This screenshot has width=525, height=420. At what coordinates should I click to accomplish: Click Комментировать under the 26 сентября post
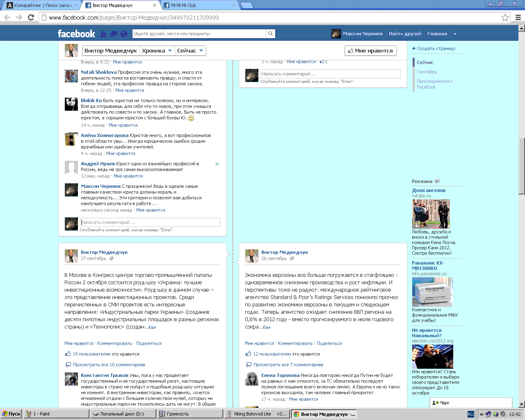pyautogui.click(x=295, y=343)
